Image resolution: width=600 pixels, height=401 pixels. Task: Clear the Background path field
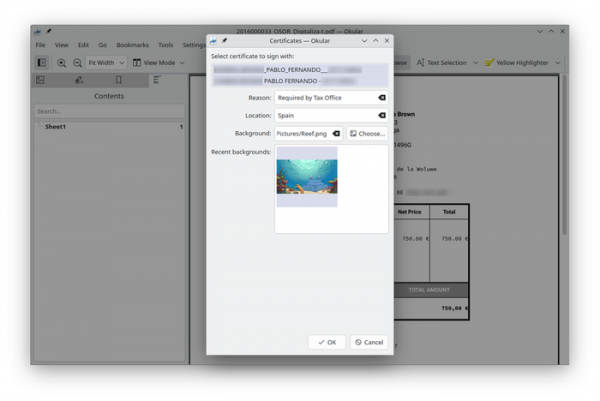tap(336, 133)
